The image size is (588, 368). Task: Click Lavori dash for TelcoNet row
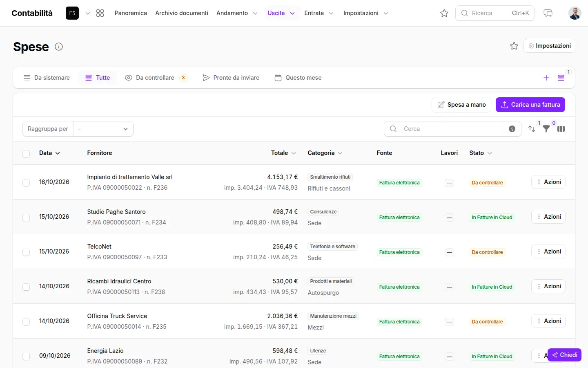coord(449,252)
